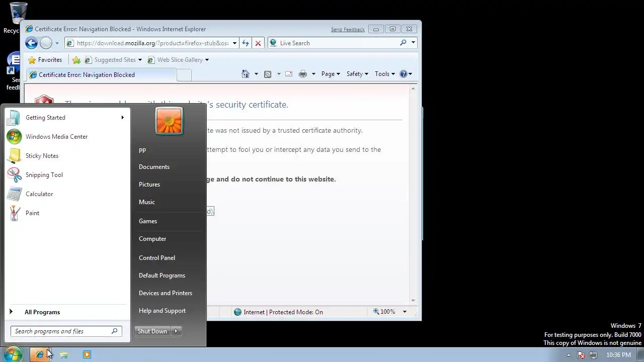Open the pp user folder

click(x=142, y=150)
